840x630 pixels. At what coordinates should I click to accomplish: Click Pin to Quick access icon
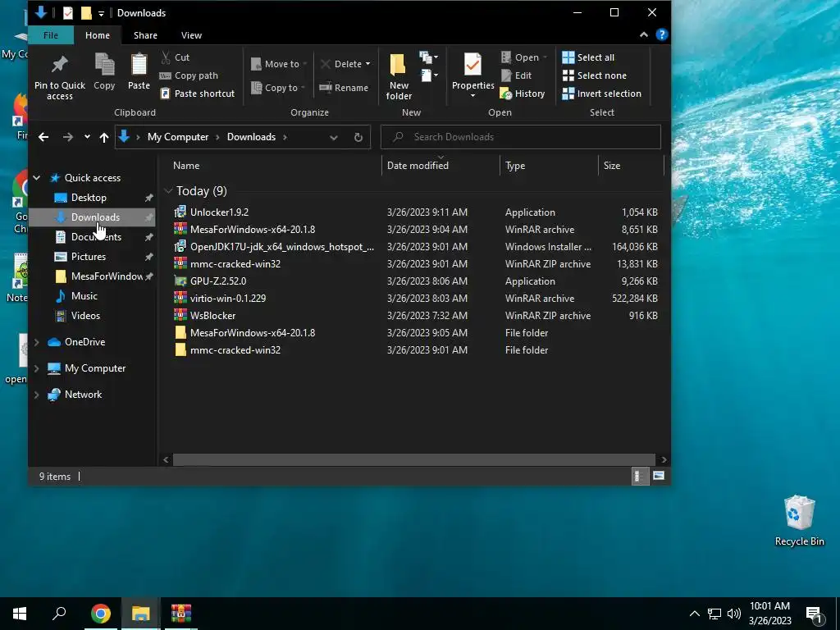(59, 65)
